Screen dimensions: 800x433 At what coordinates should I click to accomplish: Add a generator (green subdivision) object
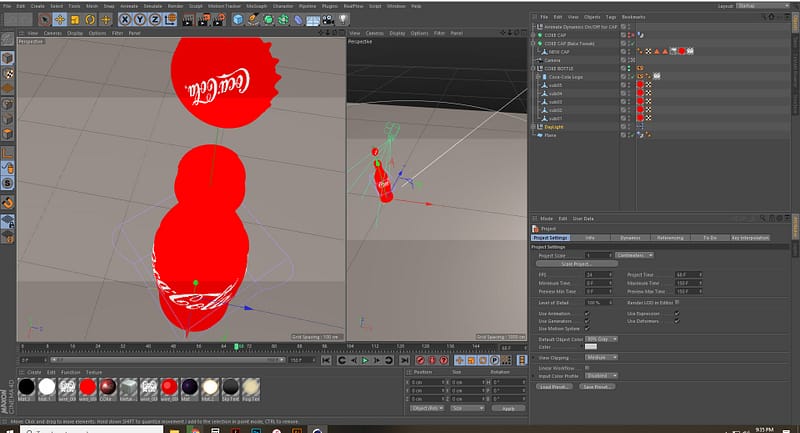268,20
